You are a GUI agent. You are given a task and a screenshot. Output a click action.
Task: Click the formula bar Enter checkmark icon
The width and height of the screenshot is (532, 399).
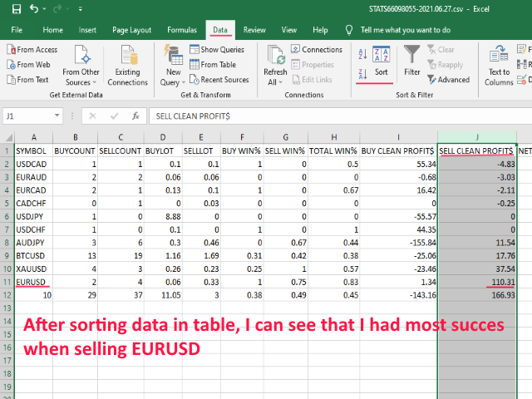click(x=115, y=116)
